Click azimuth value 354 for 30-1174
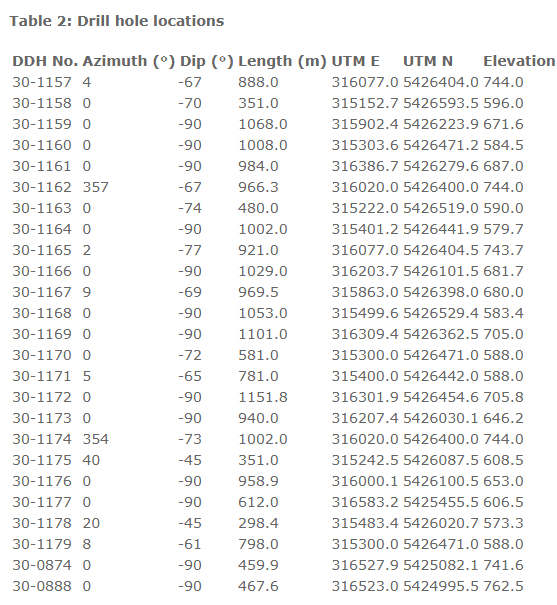Screen dimensions: 557x605 click(95, 439)
